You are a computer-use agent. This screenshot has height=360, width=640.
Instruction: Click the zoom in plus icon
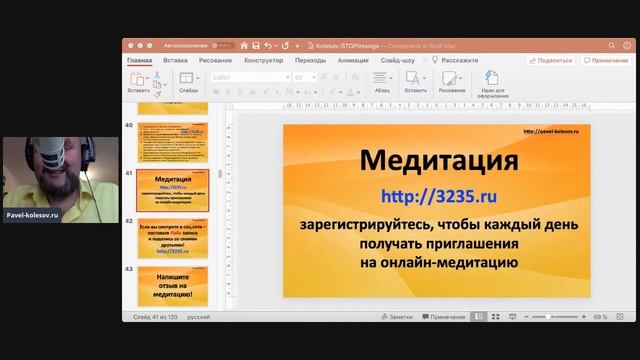click(584, 317)
